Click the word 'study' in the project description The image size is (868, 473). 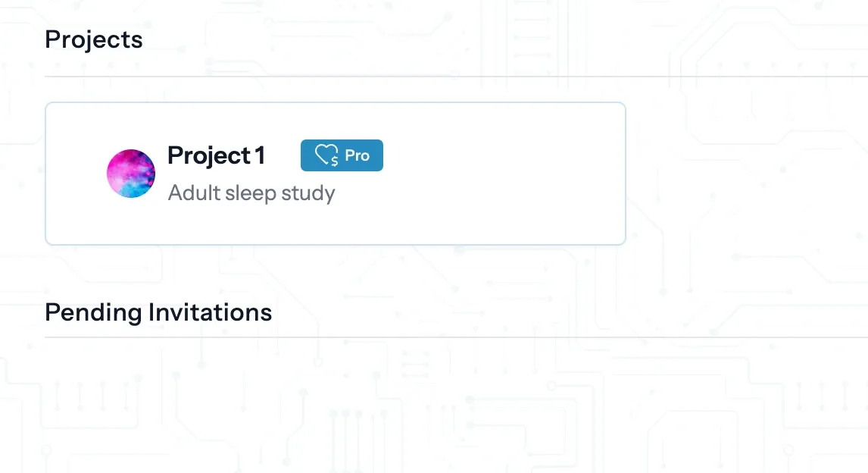(x=308, y=193)
